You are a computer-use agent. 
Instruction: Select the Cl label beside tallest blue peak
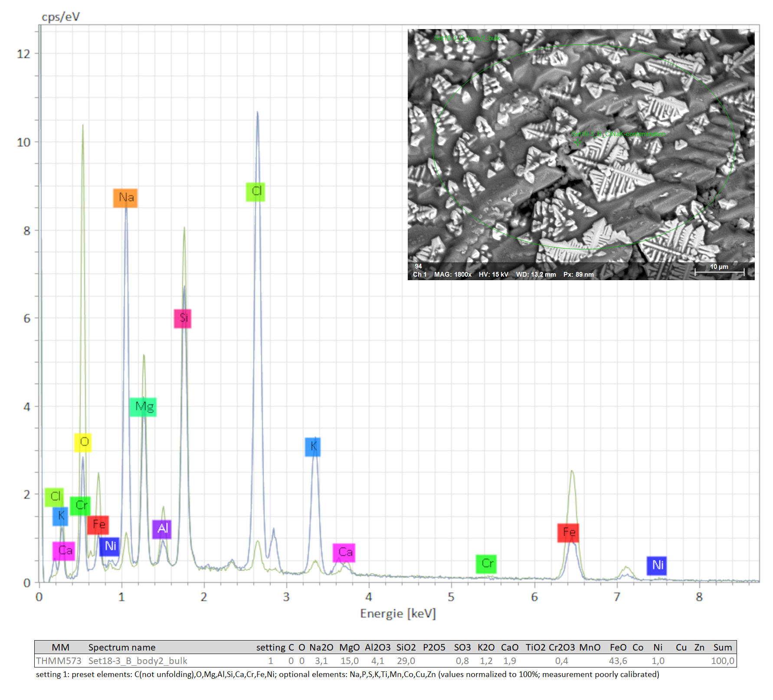(255, 192)
